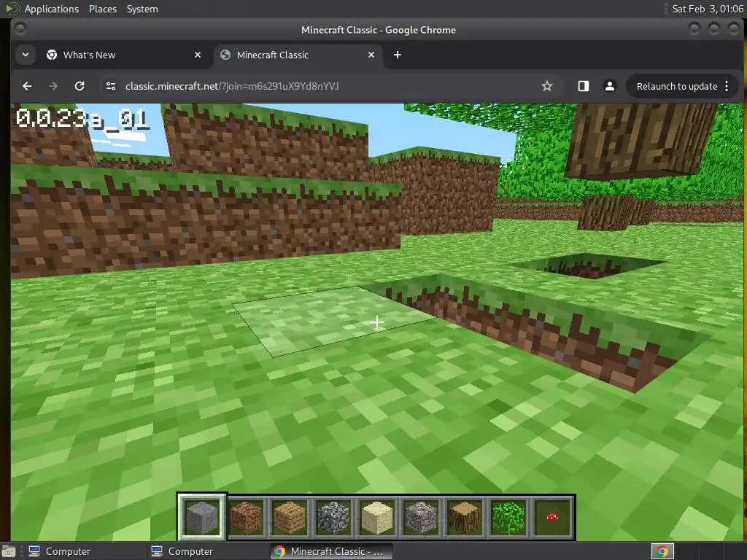Select the cobblestone block in hotbar
Viewport: 747px width, 560px height.
coord(333,517)
